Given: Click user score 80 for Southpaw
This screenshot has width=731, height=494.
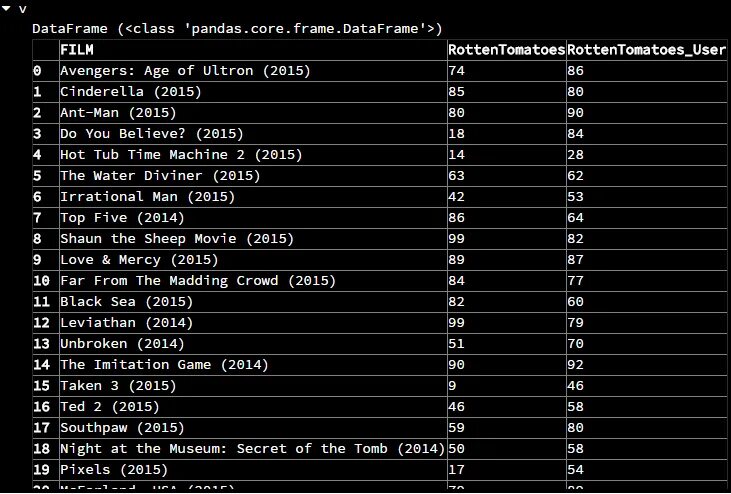Looking at the screenshot, I should (647, 427).
